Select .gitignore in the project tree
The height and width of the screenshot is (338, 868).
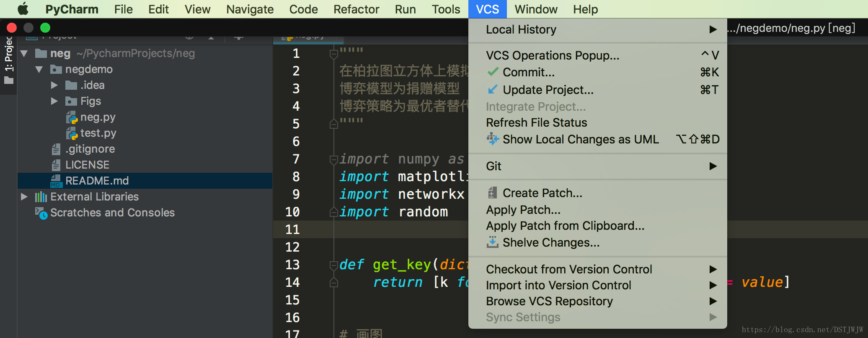[90, 149]
